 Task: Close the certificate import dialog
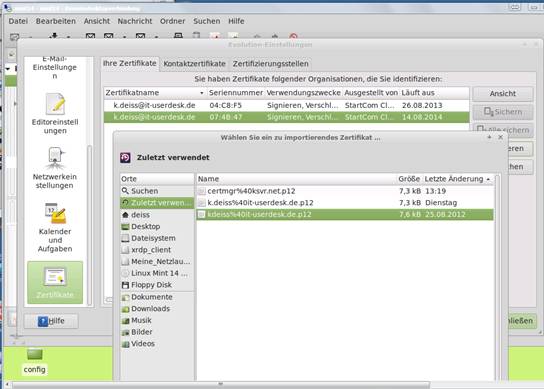click(501, 137)
